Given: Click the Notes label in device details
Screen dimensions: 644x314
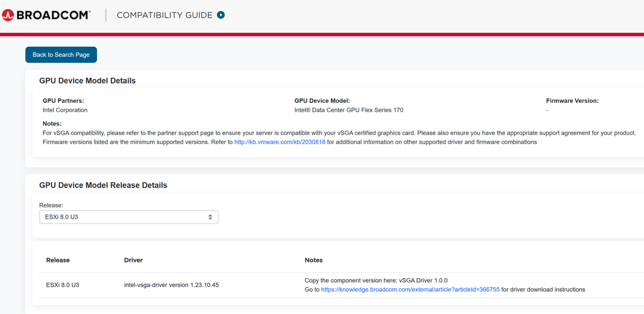Looking at the screenshot, I should [x=52, y=124].
